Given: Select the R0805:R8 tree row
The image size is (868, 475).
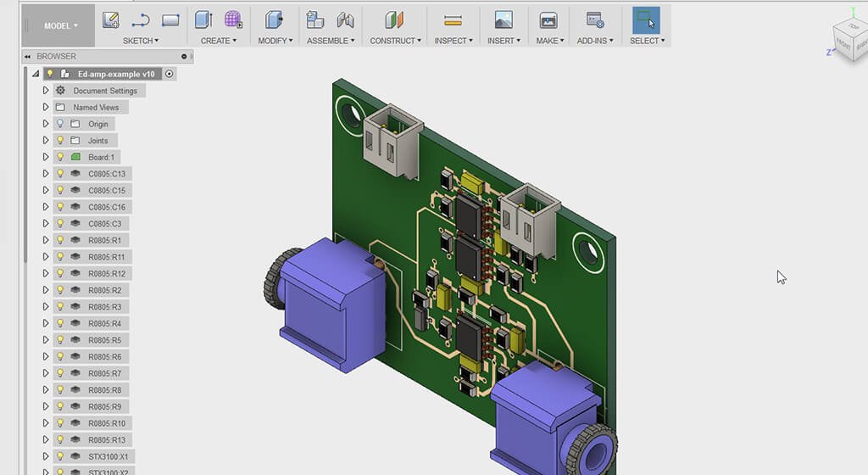Looking at the screenshot, I should point(92,389).
